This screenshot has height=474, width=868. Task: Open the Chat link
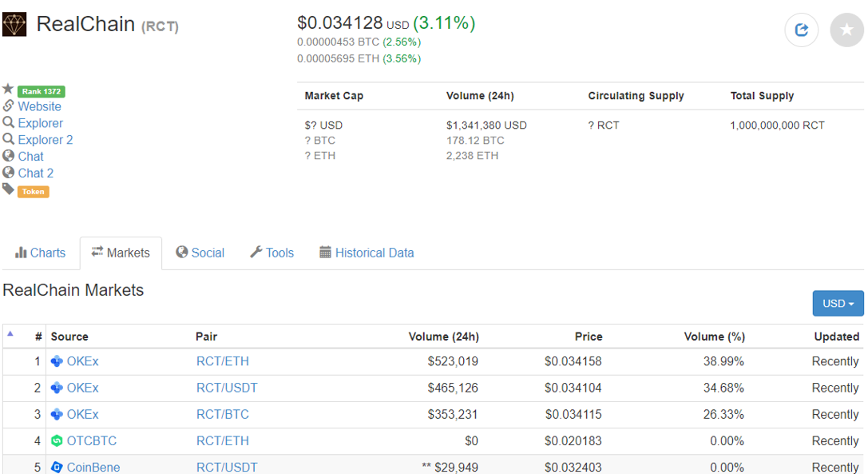tap(30, 157)
